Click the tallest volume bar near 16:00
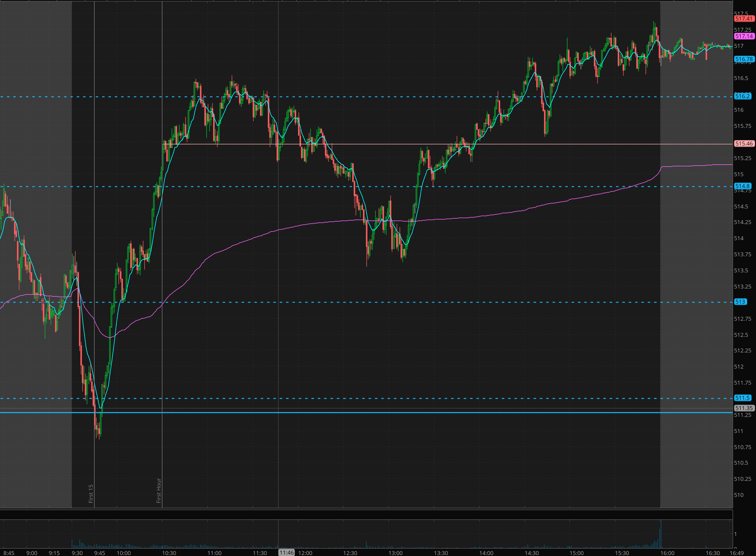The image size is (756, 556). click(x=661, y=535)
